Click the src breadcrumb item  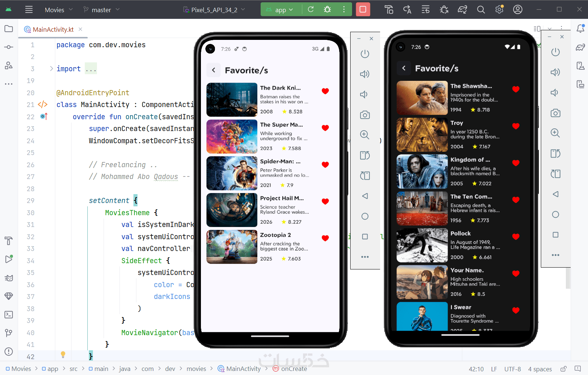click(x=74, y=369)
